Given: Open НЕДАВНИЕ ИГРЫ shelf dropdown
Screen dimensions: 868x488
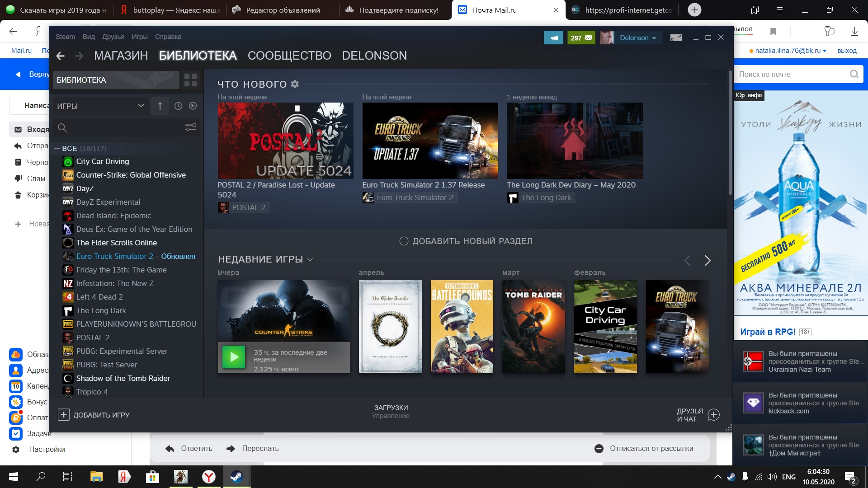Looking at the screenshot, I should click(x=310, y=259).
